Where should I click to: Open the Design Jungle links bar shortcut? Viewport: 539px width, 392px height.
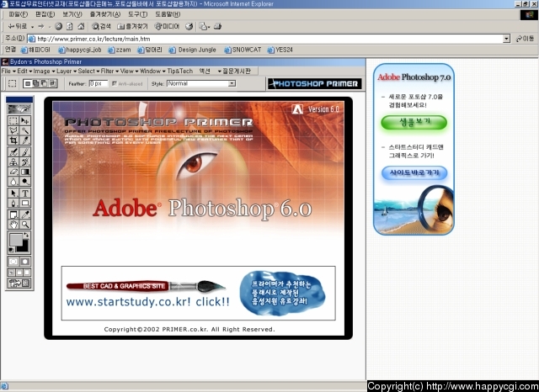click(193, 50)
